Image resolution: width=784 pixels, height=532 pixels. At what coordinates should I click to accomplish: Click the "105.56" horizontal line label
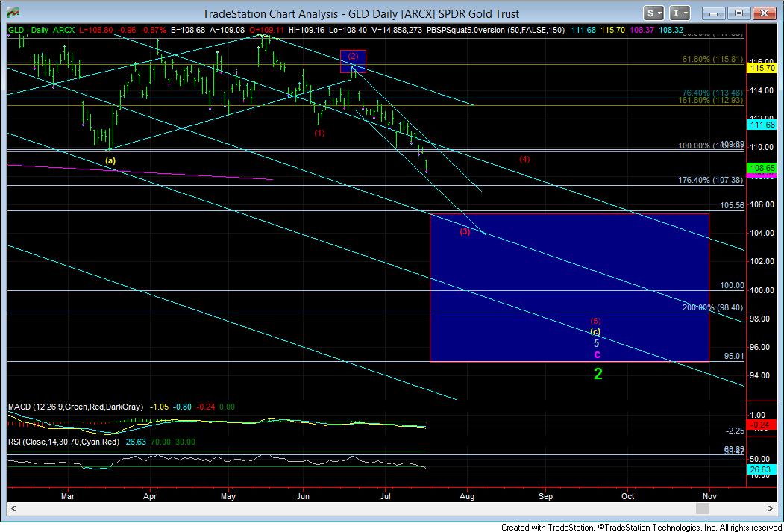point(733,205)
